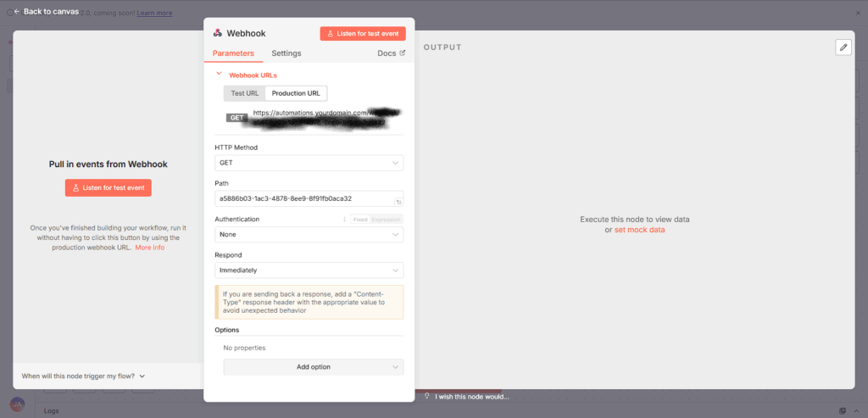Click the pencil edit output icon

tap(843, 47)
